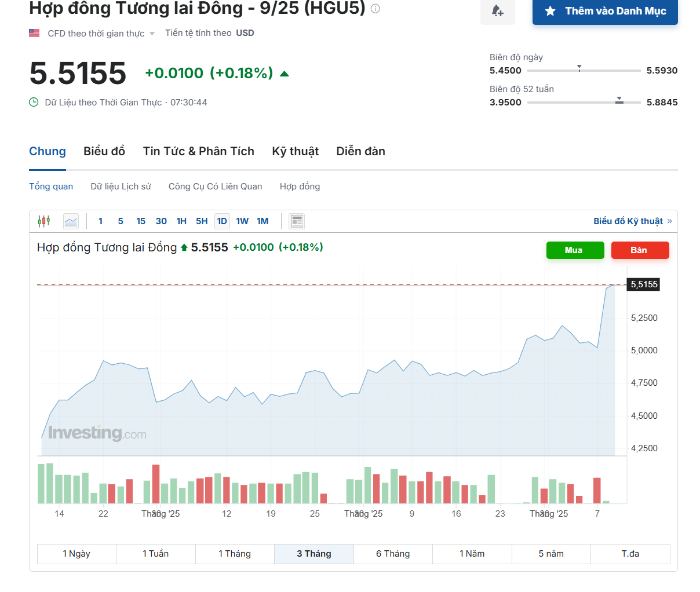Viewport: 700px width, 592px height.
Task: Expand the CFD theo thời gian thực dropdown
Action: [x=152, y=34]
